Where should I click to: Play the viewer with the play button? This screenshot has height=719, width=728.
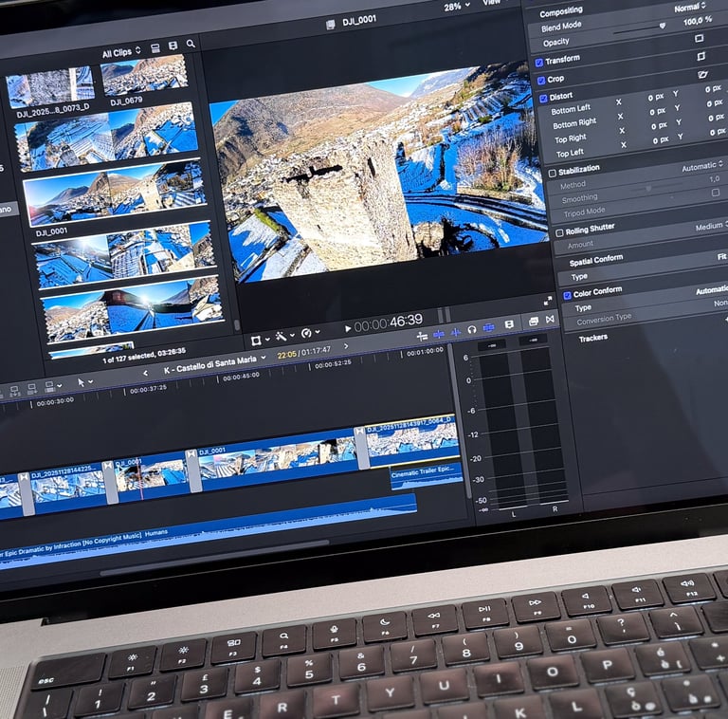click(x=348, y=328)
